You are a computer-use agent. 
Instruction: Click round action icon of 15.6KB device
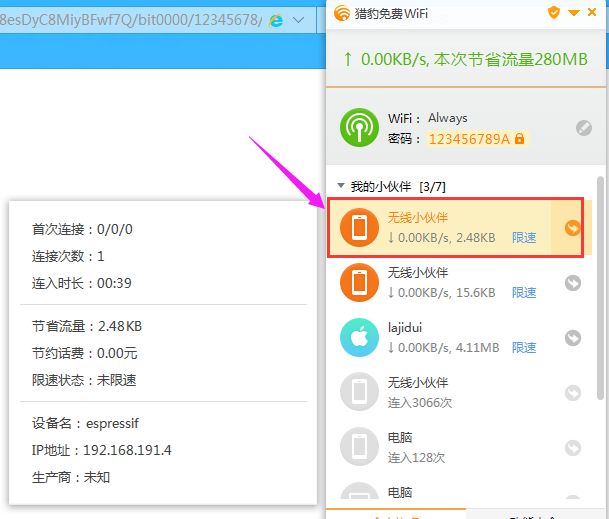[x=572, y=283]
